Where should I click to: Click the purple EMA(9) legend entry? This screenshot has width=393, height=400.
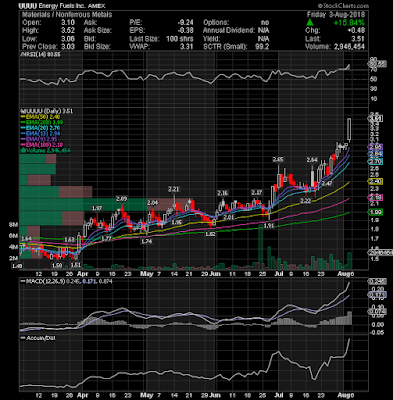tap(39, 139)
